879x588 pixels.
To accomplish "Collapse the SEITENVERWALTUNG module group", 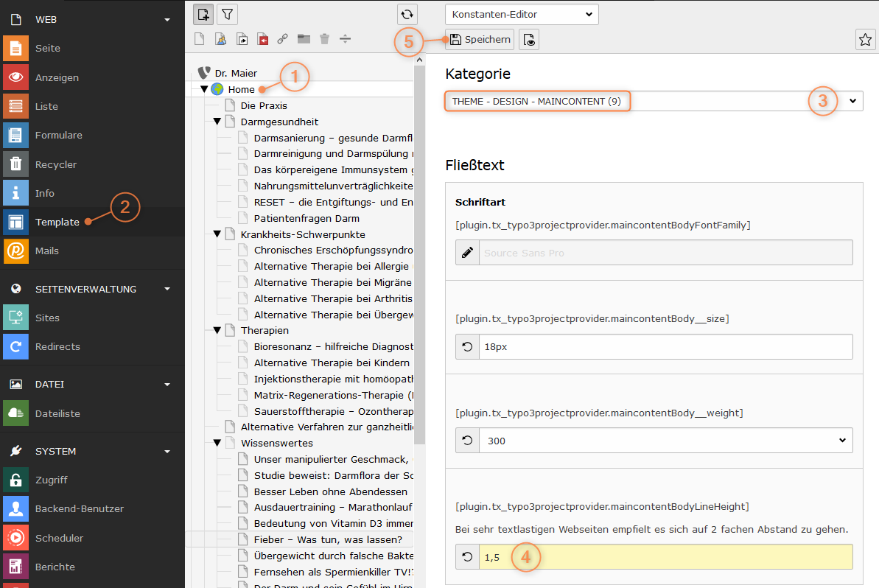I will pyautogui.click(x=167, y=289).
